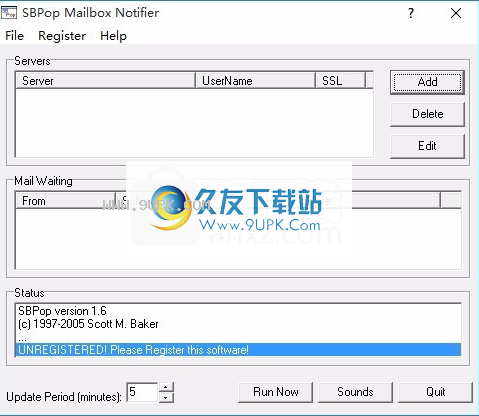This screenshot has width=479, height=416.
Task: Focus the Update Period minutes field
Action: tap(142, 392)
